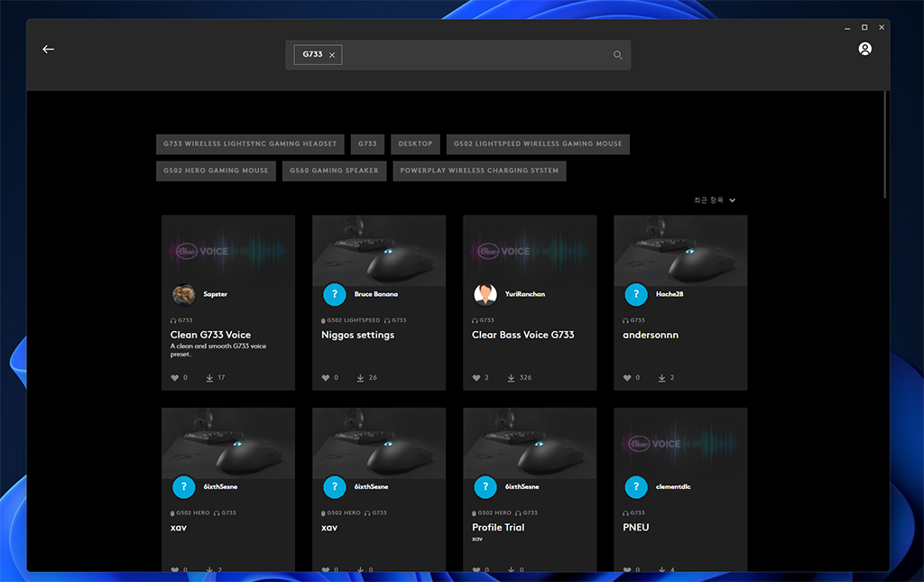Open the andersonnn profile title
Image resolution: width=924 pixels, height=582 pixels.
(x=651, y=335)
